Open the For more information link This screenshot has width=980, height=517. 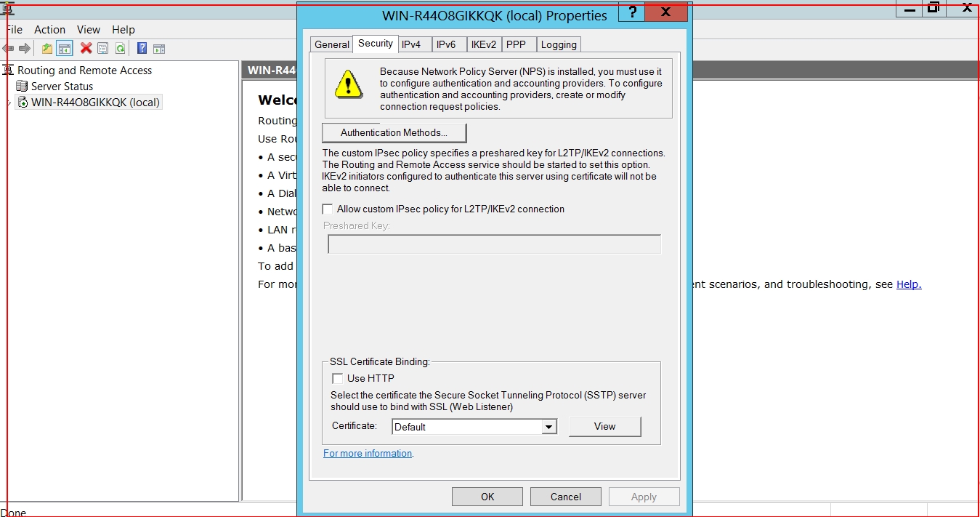[368, 454]
